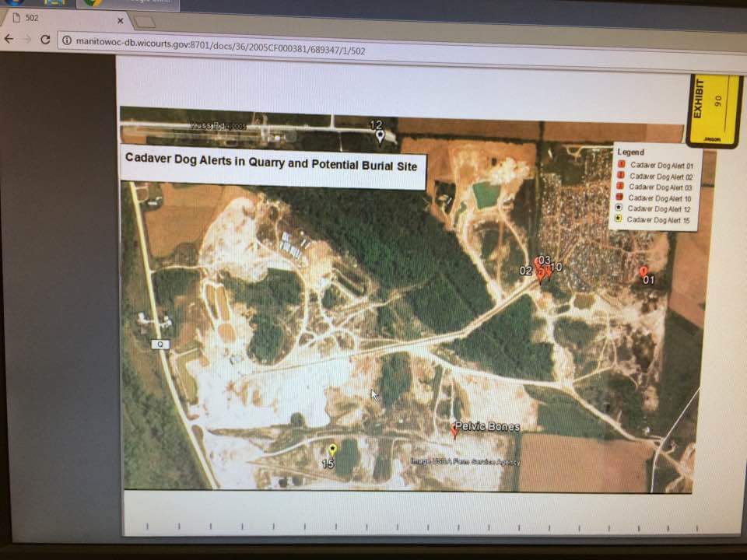The height and width of the screenshot is (560, 747).
Task: Click Cadaver Dog Alert 03 legend label
Action: coord(661,187)
